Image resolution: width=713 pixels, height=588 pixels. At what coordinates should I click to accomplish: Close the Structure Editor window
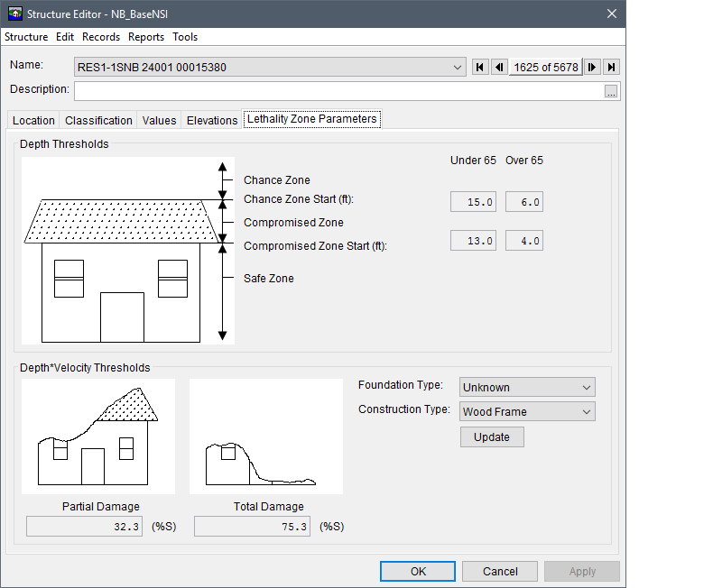[x=612, y=14]
